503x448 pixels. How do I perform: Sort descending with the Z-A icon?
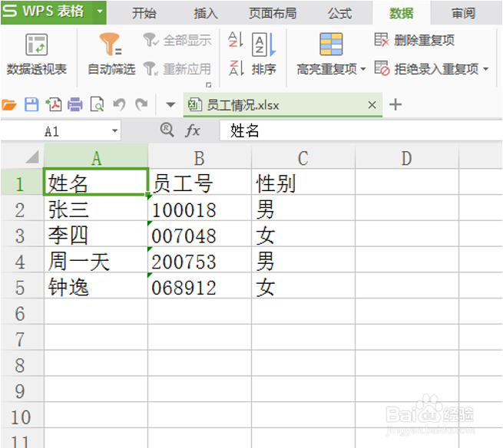tap(237, 68)
